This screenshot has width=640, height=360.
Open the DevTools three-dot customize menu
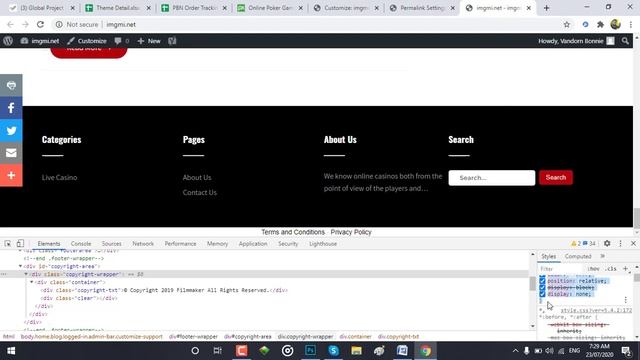click(620, 243)
